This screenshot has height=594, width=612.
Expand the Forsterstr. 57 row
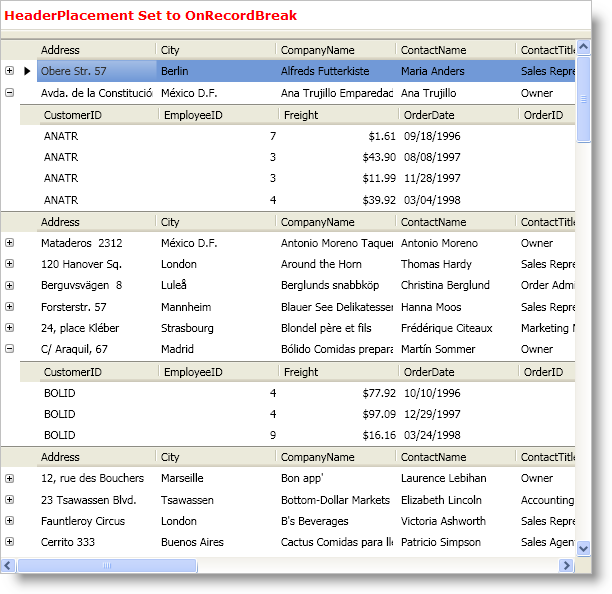pyautogui.click(x=9, y=307)
